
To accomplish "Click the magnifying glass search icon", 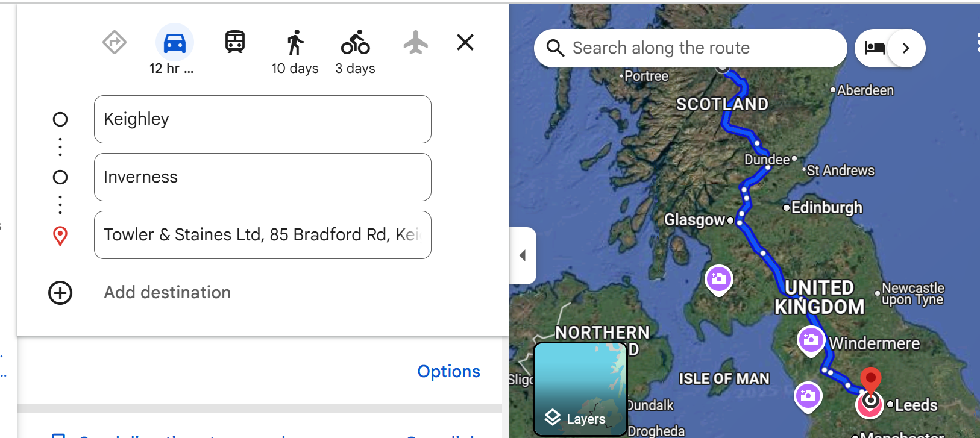I will pyautogui.click(x=555, y=48).
